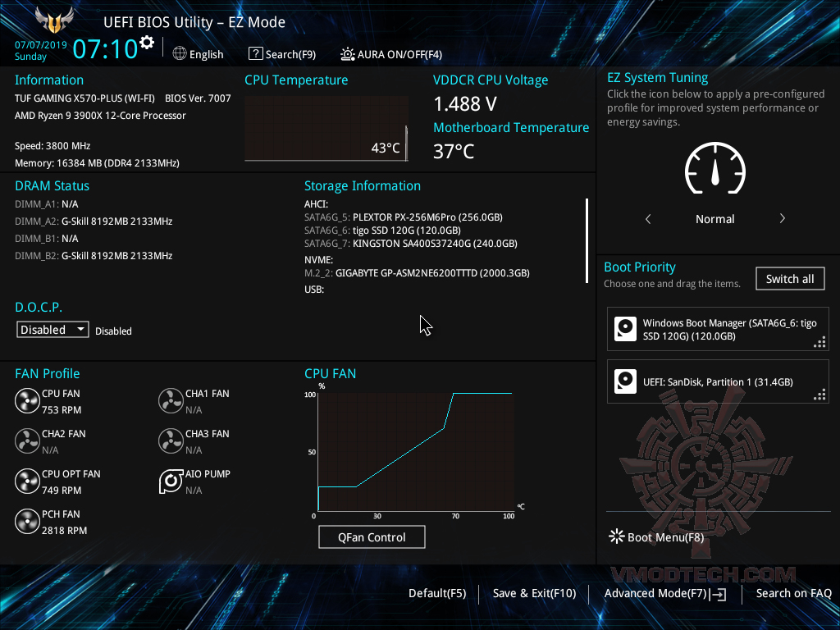
Task: Click Speed: 3800 MHz text
Action: click(x=52, y=146)
